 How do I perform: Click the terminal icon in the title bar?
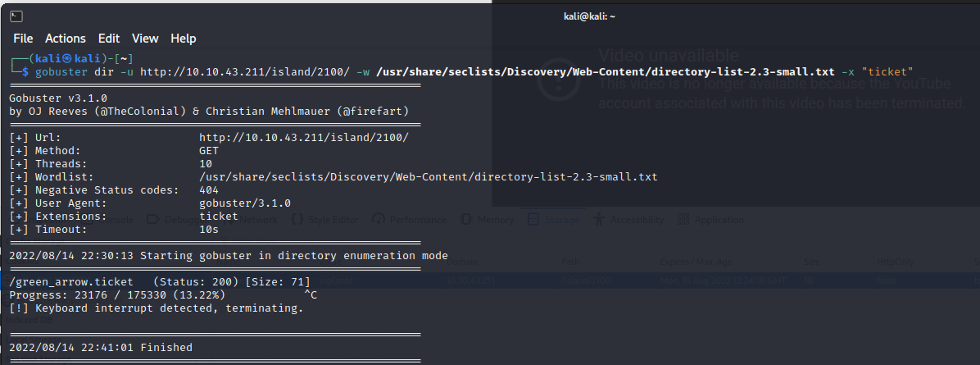17,16
